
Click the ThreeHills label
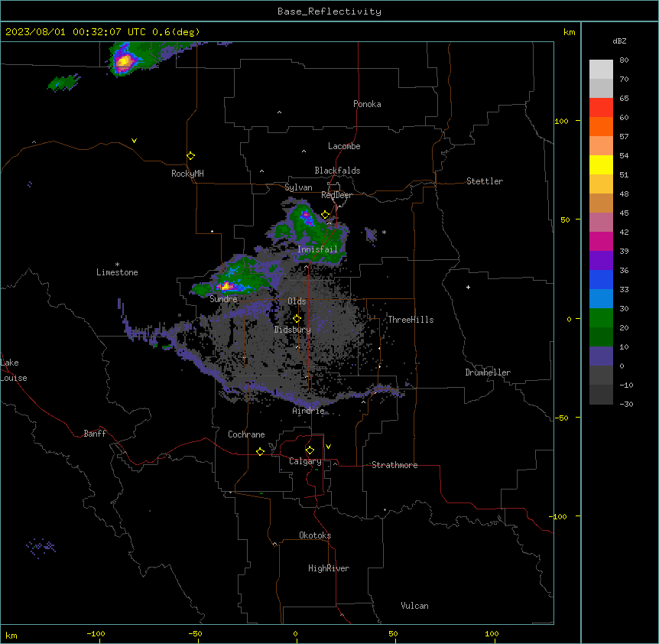[x=411, y=320]
